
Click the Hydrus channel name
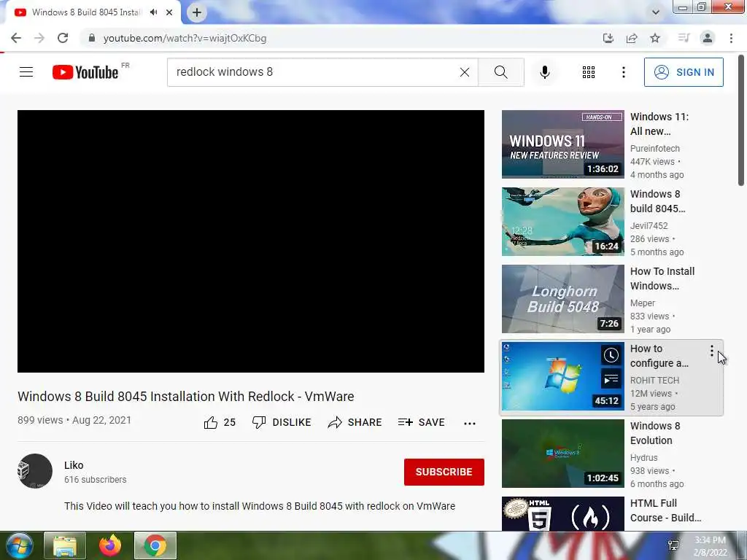click(643, 458)
